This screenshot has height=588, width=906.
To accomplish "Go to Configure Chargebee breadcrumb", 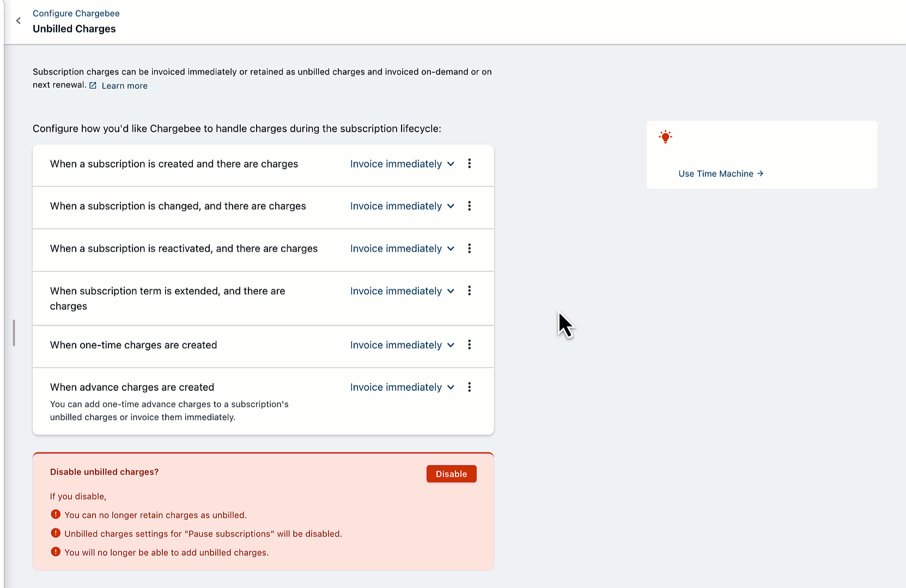I will click(76, 14).
